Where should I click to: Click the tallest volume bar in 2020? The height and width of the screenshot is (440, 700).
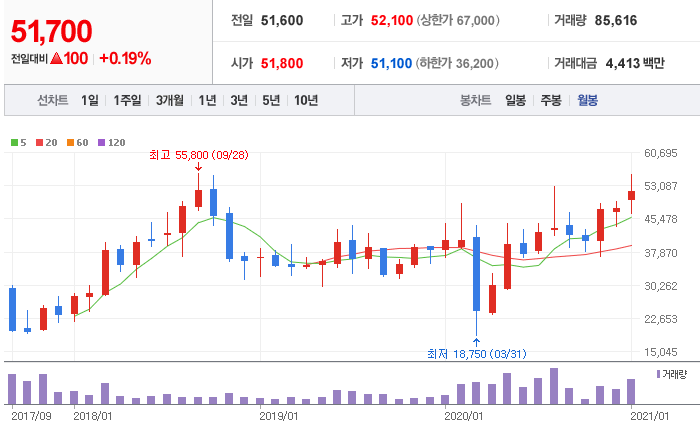click(554, 386)
